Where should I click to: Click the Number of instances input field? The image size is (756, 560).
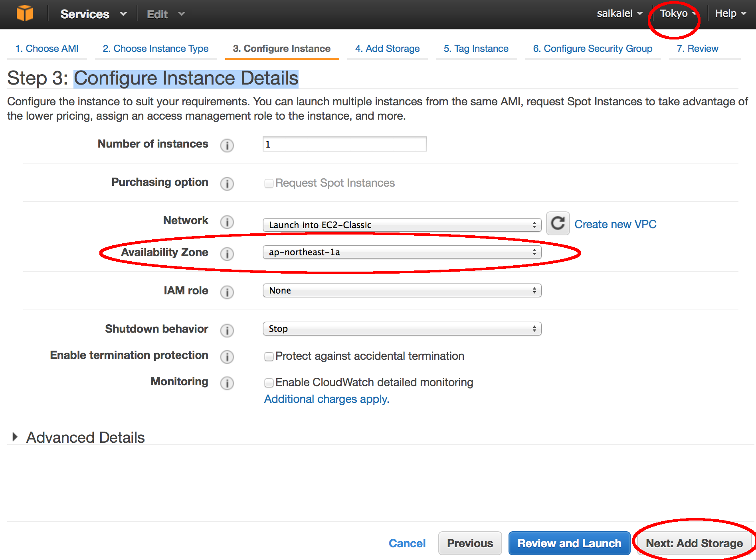(x=345, y=144)
